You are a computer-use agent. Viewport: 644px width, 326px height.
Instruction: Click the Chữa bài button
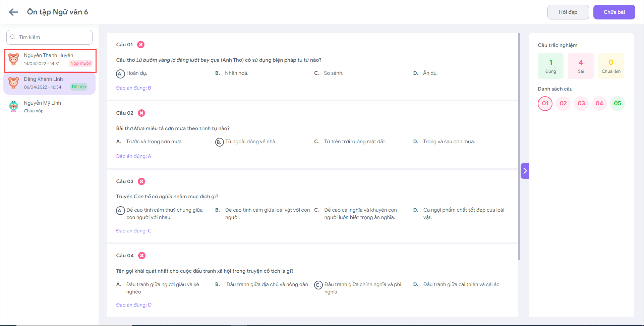click(614, 12)
